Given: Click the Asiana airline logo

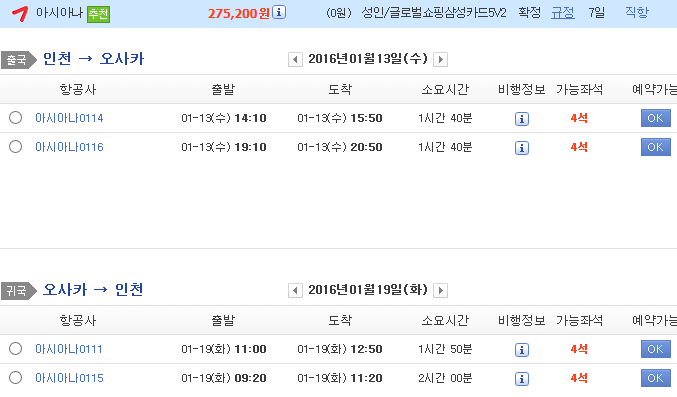Looking at the screenshot, I should (x=20, y=13).
